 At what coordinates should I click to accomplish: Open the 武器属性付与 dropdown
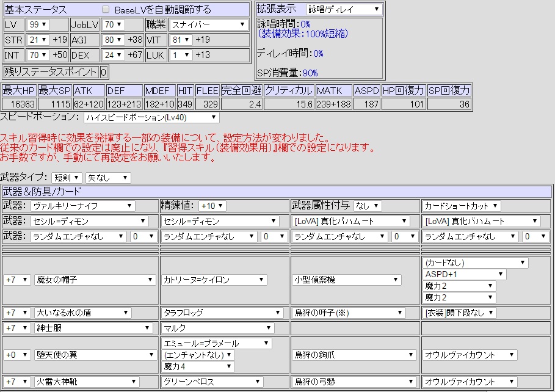pyautogui.click(x=367, y=206)
